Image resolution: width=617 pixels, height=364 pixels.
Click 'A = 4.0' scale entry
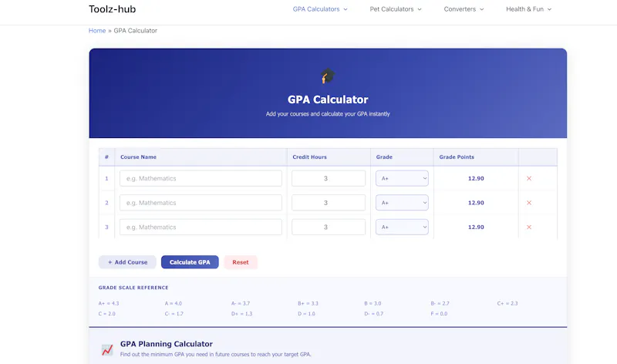click(x=173, y=303)
